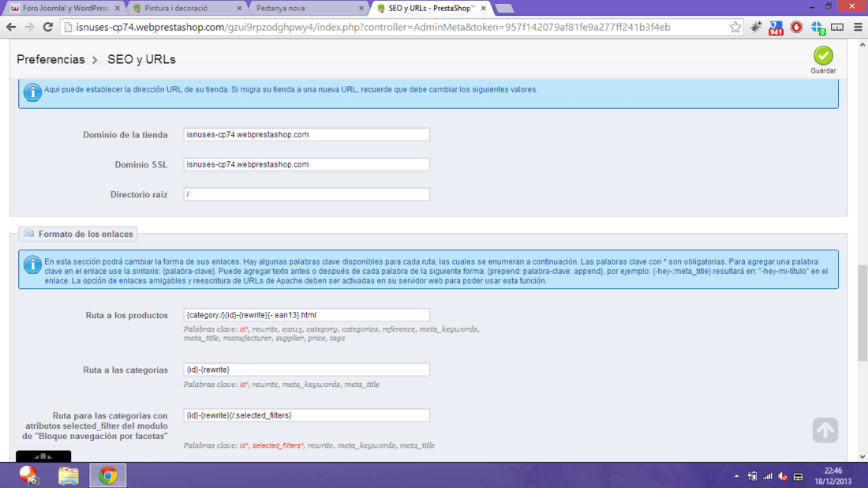Bookmark the page with the star icon
This screenshot has width=868, height=488.
click(x=735, y=27)
